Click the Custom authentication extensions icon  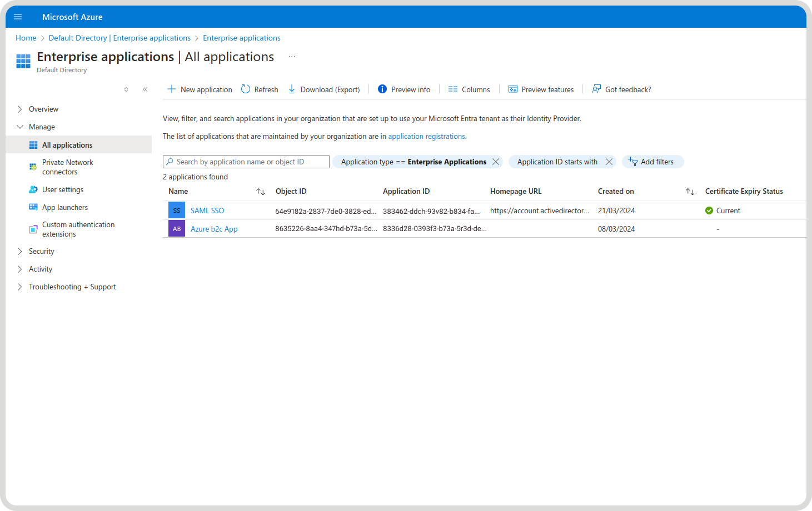[x=33, y=229]
